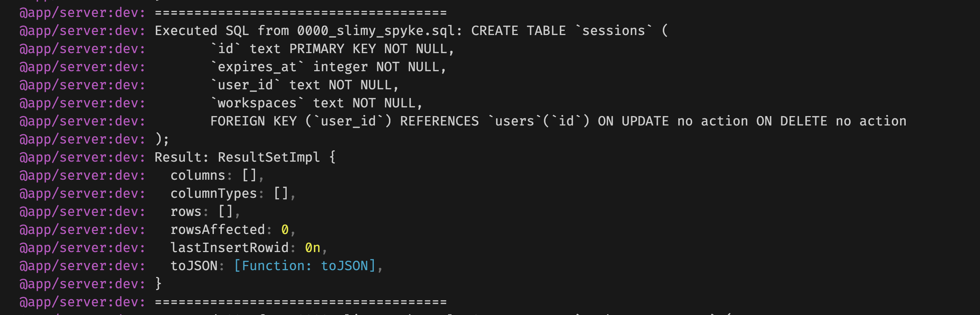This screenshot has height=315, width=980.
Task: Click the rows: [] output line
Action: pos(206,212)
